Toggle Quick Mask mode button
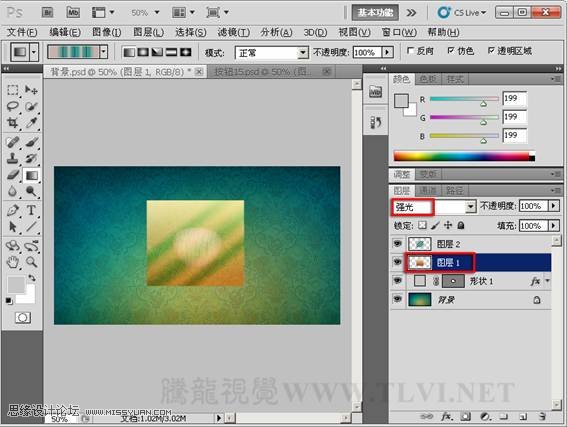This screenshot has width=567, height=427. [23, 318]
